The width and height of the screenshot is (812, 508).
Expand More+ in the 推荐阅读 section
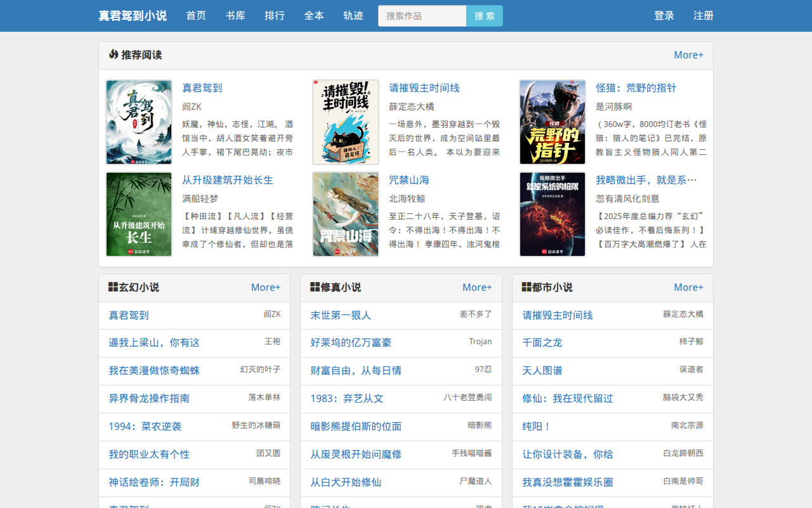point(688,55)
